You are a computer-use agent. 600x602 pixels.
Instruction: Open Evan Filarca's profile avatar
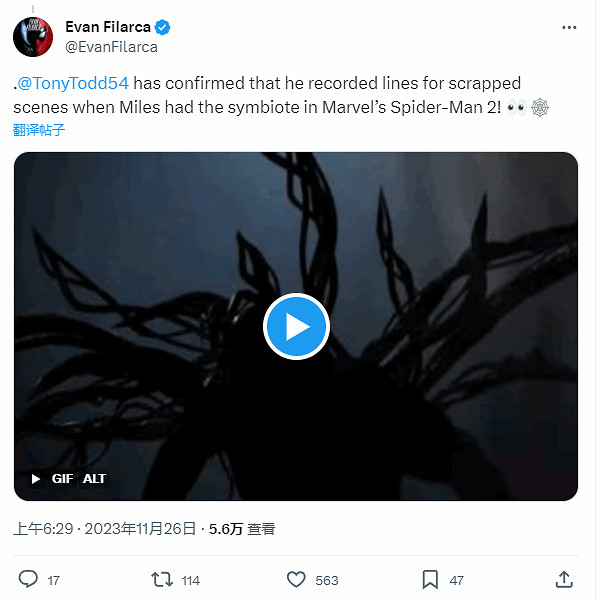[33, 36]
